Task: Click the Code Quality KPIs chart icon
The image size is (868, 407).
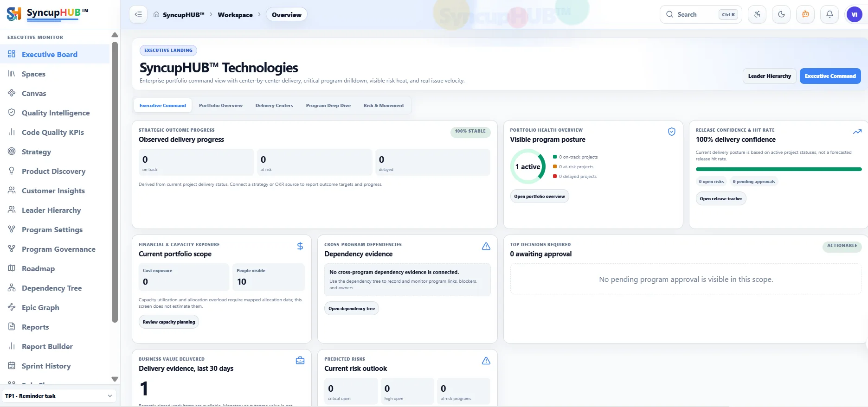Action: click(x=12, y=132)
